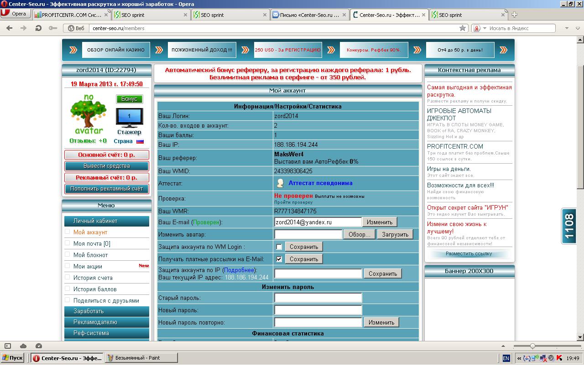Viewport: 584px width, 392px height.
Task: Click the arrow before ОБЗОР ОНЛАЙН КАЗИНО
Action: [73, 50]
